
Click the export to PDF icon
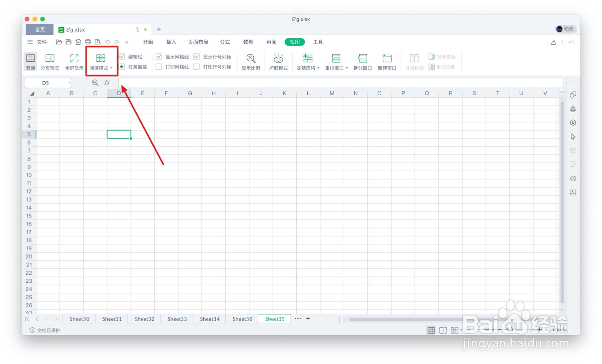(78, 42)
